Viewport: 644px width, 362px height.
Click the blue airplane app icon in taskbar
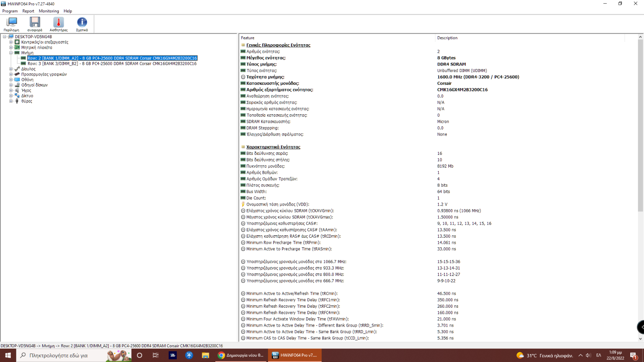coord(189,355)
